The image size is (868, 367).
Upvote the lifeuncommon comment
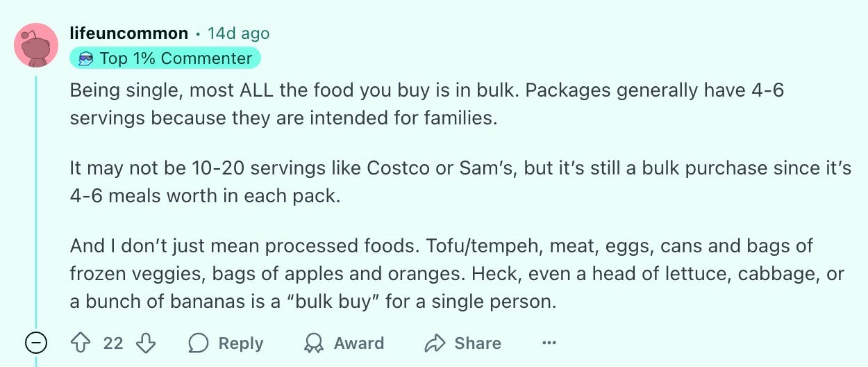(x=81, y=343)
